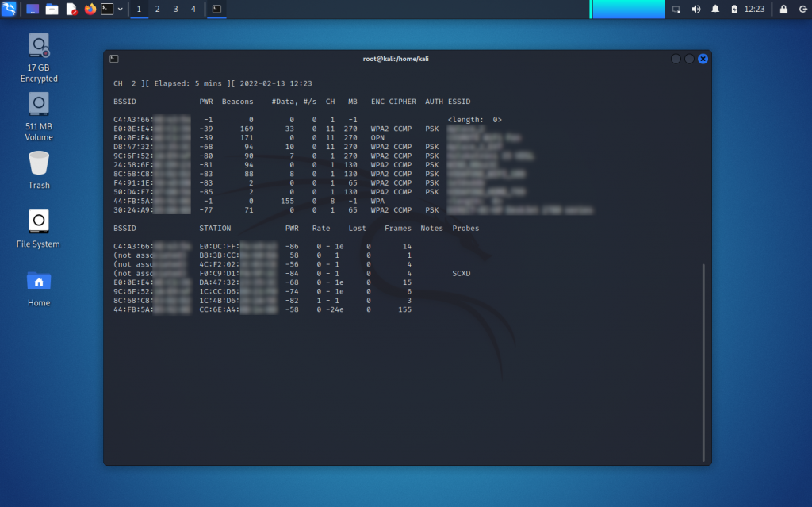812x507 pixels.
Task: Minimize the terminal window
Action: [x=676, y=59]
